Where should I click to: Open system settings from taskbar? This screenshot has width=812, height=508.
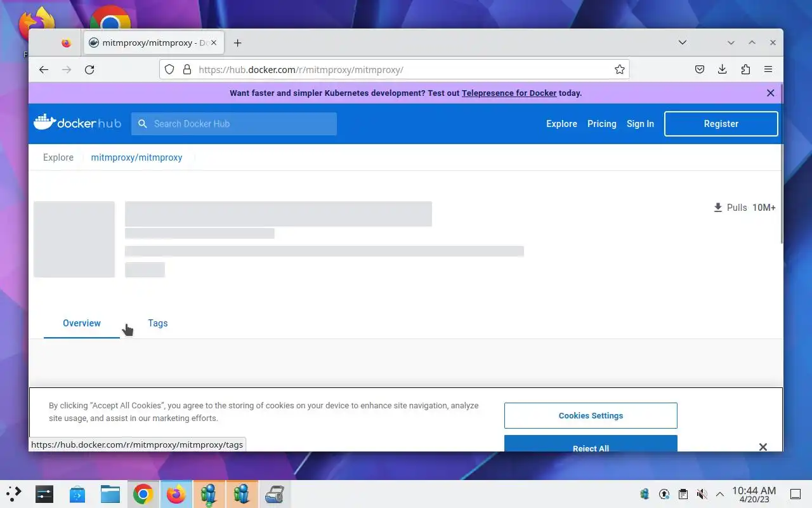[x=44, y=493]
